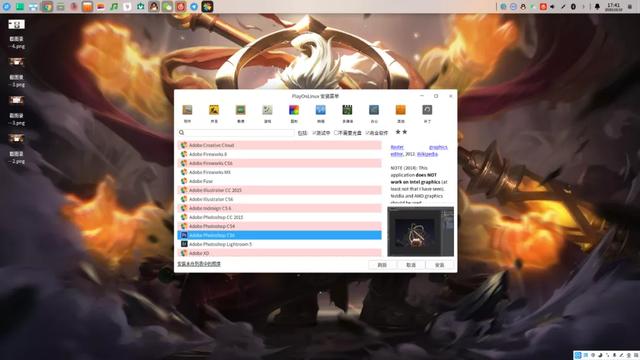Click the magnifier icon in the search box
Image resolution: width=640 pixels, height=360 pixels.
(x=182, y=133)
